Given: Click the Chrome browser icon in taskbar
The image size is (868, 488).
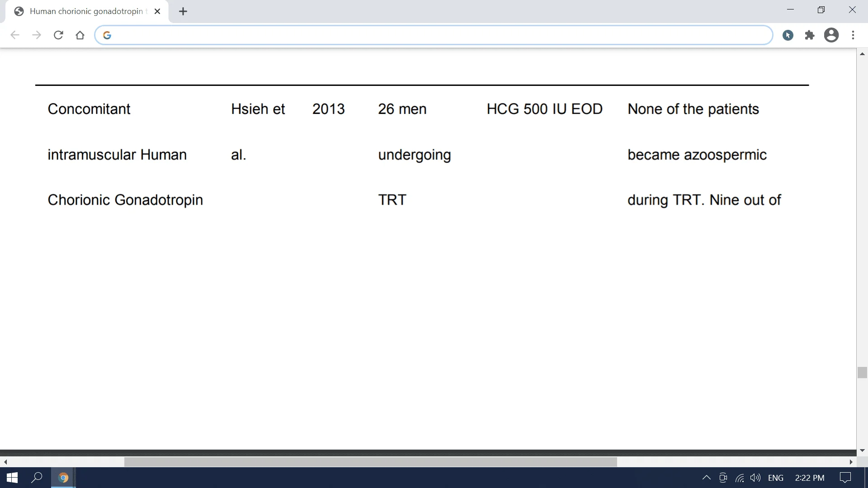Looking at the screenshot, I should pos(63,477).
